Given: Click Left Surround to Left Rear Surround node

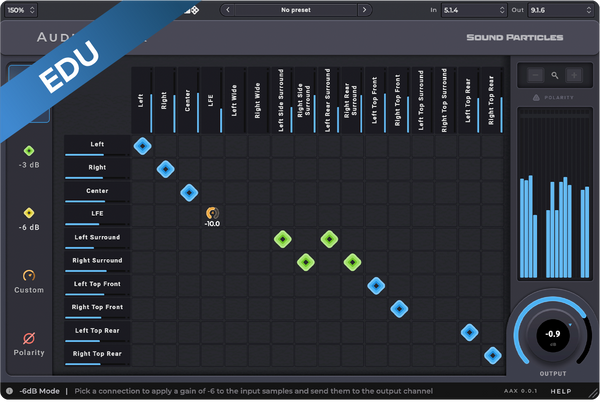Looking at the screenshot, I should (329, 239).
